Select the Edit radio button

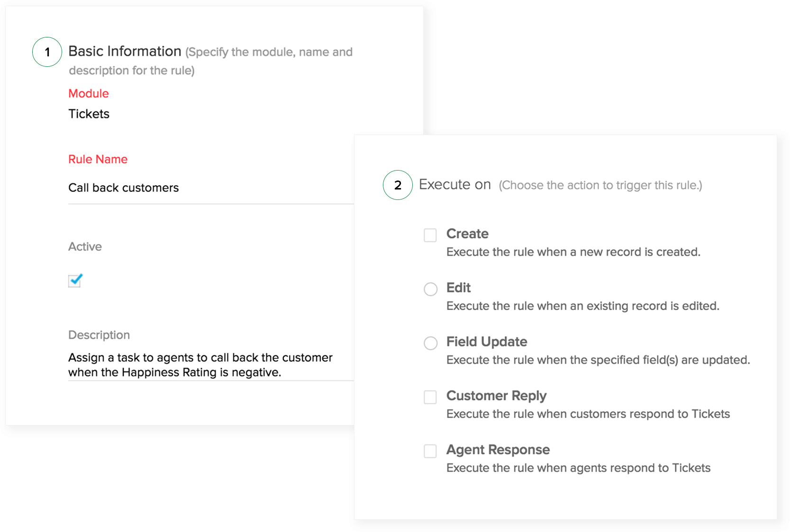tap(430, 289)
